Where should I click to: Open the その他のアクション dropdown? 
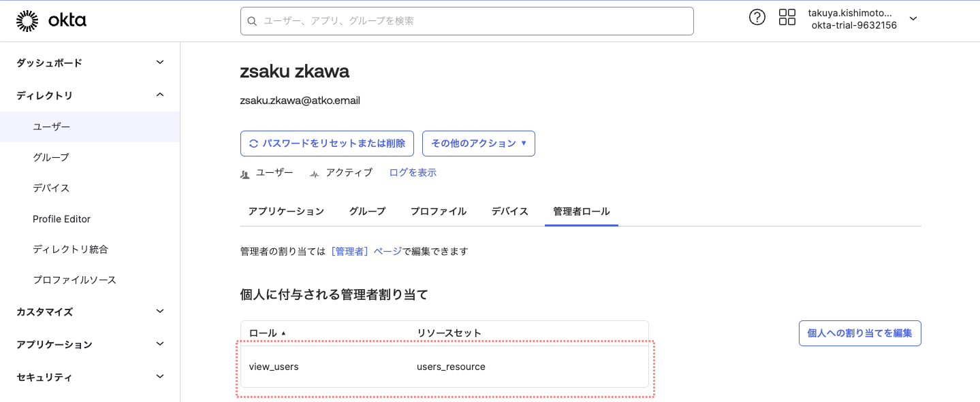click(x=478, y=143)
